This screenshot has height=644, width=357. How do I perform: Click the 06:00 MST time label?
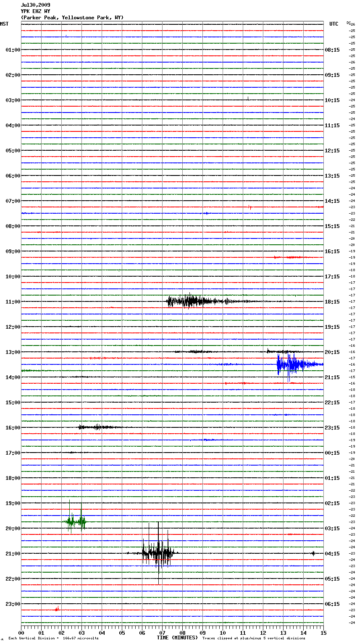coord(13,176)
